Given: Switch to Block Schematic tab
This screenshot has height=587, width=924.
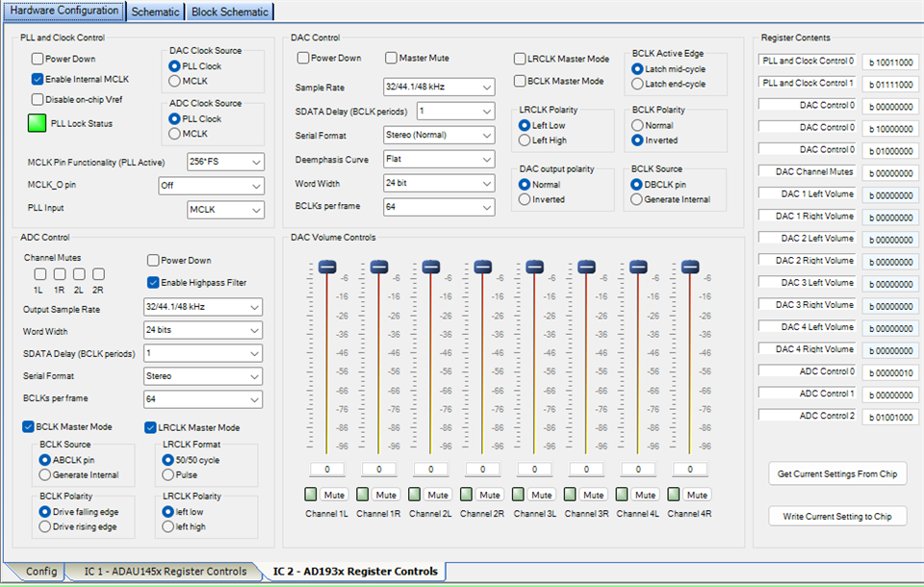Looking at the screenshot, I should [230, 12].
